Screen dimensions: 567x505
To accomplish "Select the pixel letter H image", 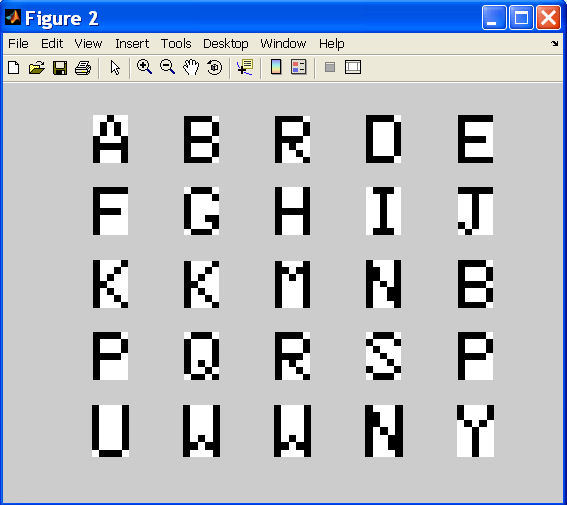I will click(x=293, y=211).
